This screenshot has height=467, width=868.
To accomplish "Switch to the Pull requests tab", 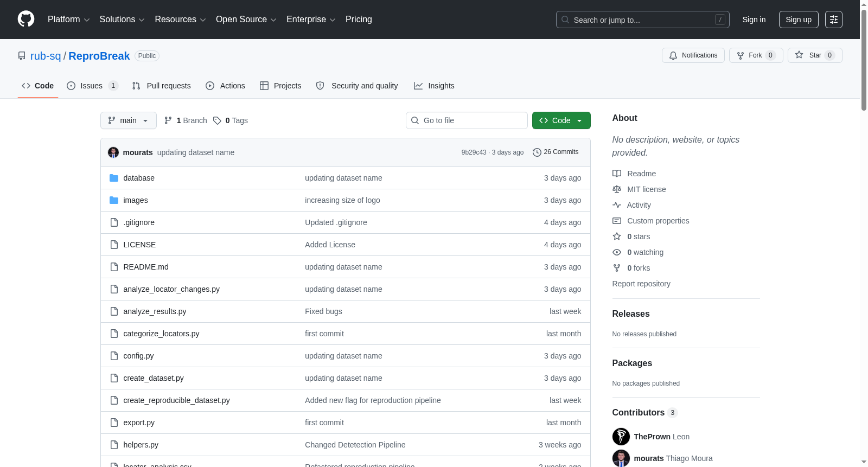I will click(x=162, y=86).
